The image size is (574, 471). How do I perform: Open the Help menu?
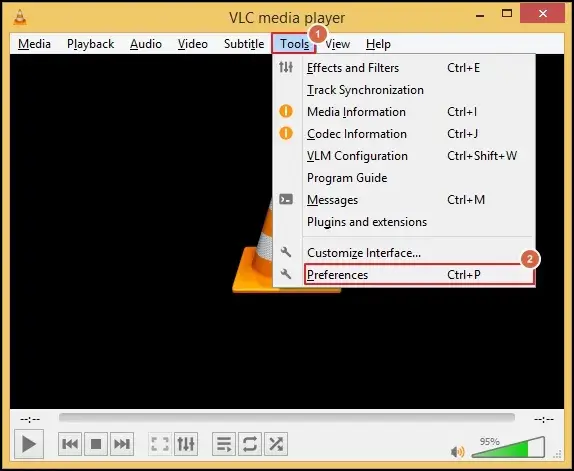pos(378,44)
